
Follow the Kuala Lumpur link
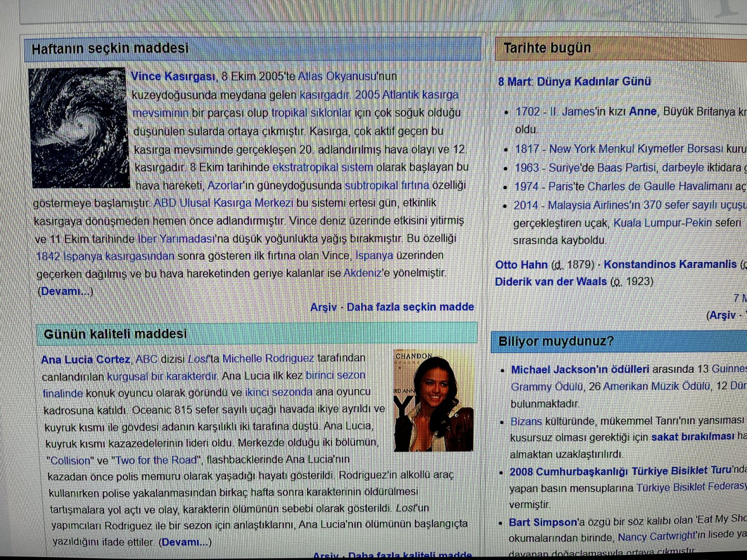(x=648, y=223)
